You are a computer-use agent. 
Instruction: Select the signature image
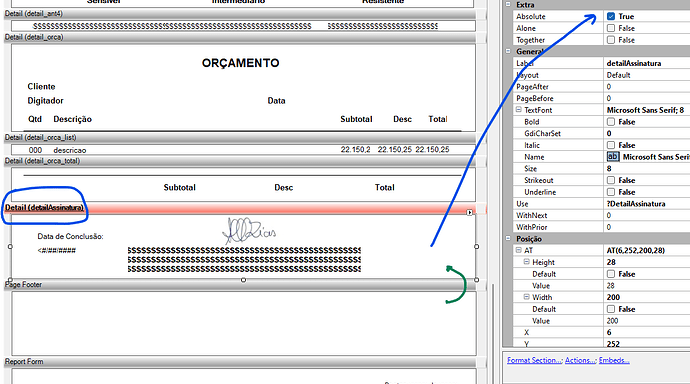click(250, 231)
